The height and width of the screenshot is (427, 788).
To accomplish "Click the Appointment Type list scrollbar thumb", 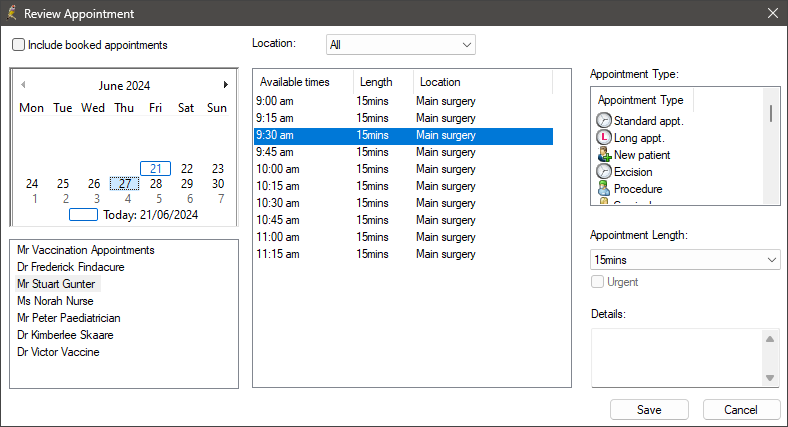I will click(x=771, y=113).
